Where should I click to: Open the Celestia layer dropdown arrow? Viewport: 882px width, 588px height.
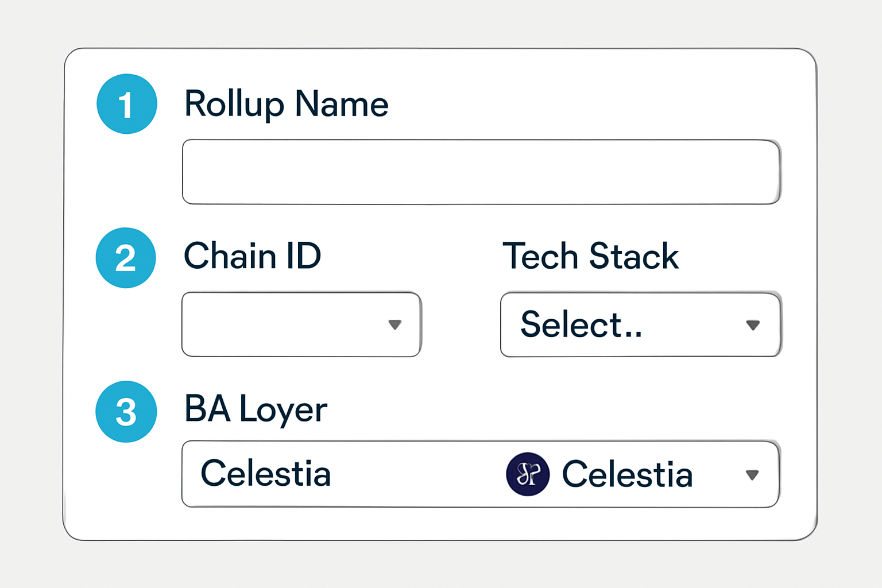click(752, 475)
